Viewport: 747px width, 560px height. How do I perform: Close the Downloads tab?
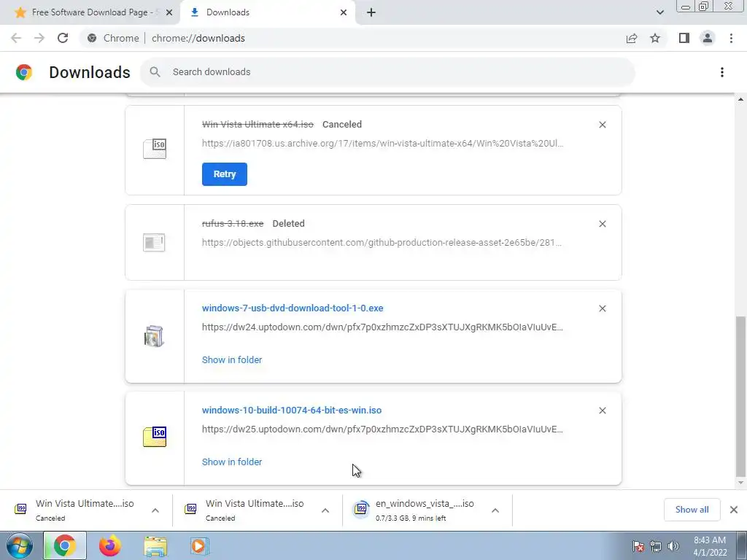[x=344, y=12]
